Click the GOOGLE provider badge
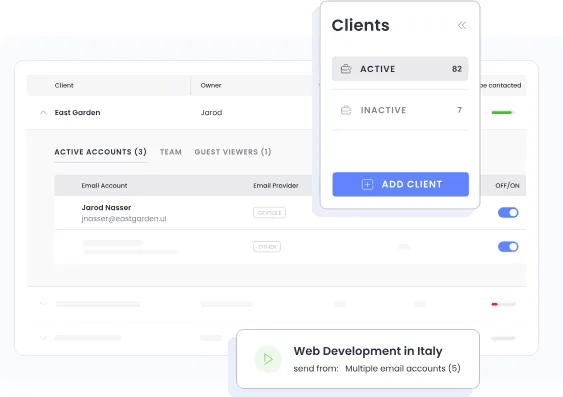Screen dimensions: 563x397 coord(269,213)
